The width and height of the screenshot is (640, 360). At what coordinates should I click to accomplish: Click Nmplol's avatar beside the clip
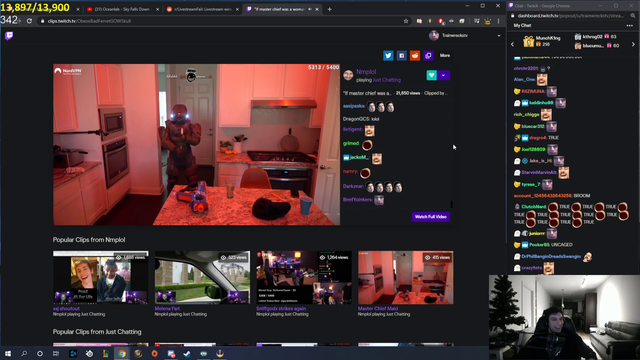click(348, 75)
